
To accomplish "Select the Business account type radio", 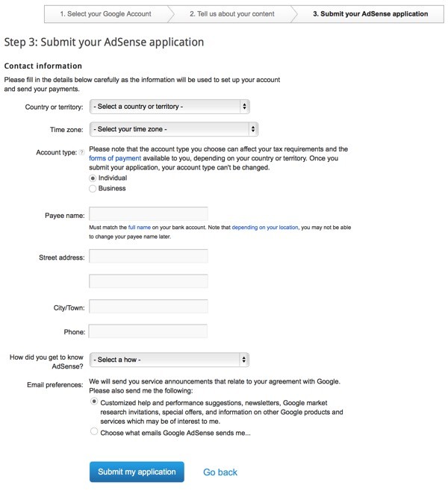I will click(x=93, y=189).
